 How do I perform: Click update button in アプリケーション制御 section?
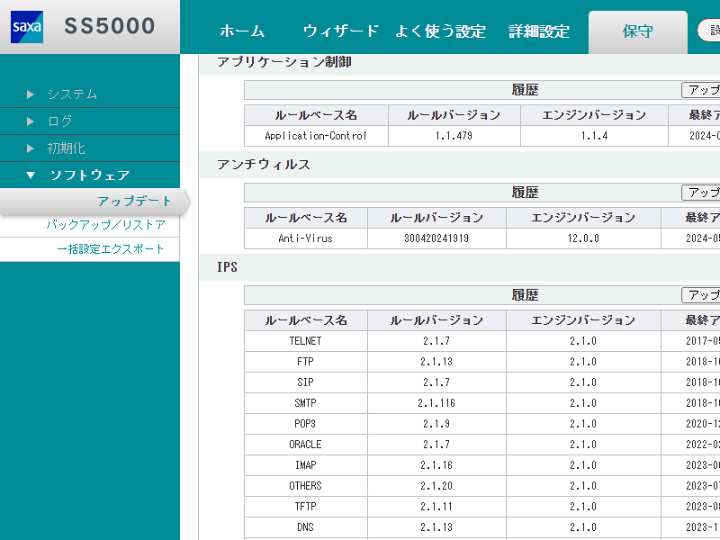(x=702, y=90)
